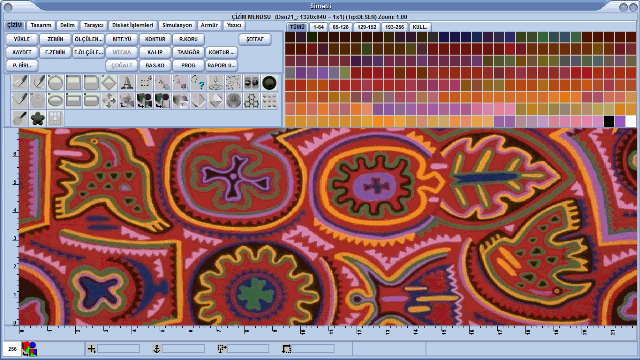
Task: Switch to the Simulasyon tab
Action: coord(177,25)
